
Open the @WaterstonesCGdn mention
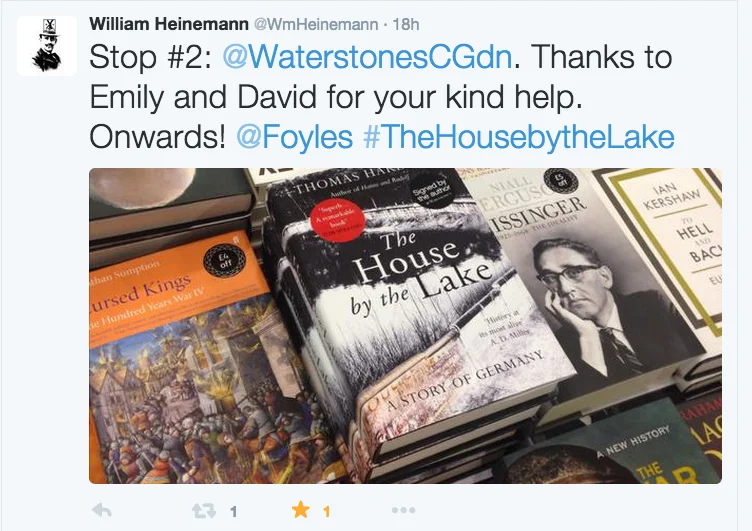point(367,57)
